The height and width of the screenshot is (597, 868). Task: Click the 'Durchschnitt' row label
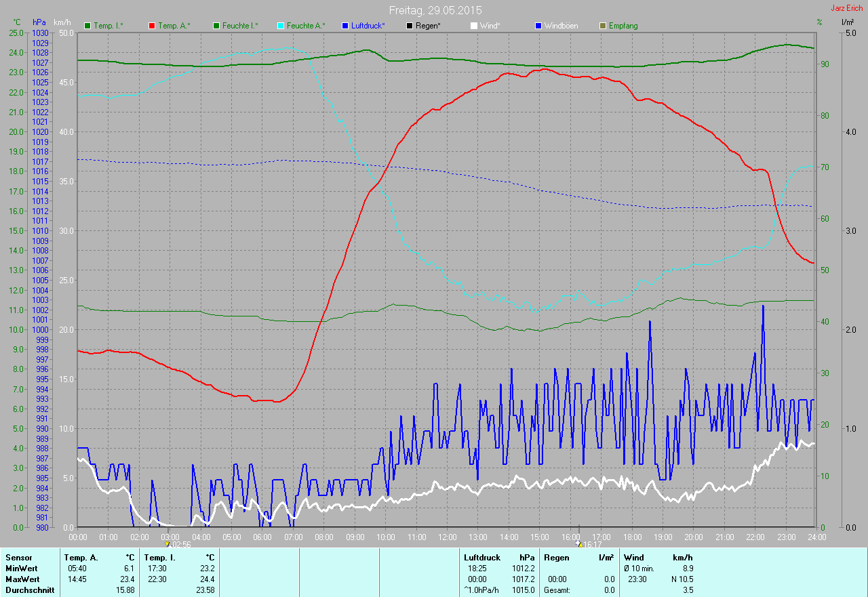30,590
